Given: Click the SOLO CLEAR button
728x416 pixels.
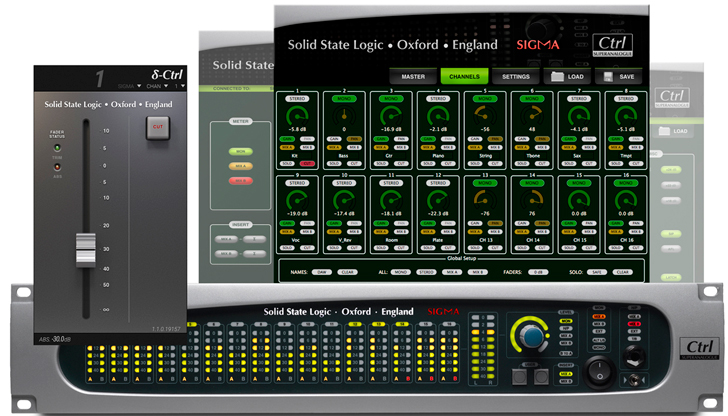Looking at the screenshot, I should 623,272.
